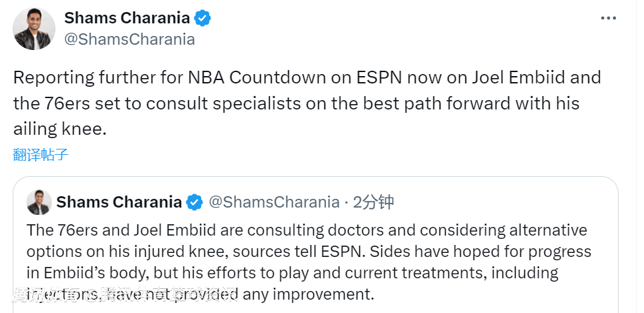This screenshot has width=644, height=313.
Task: Click the 翻译帖子 translate post link
Action: [41, 155]
